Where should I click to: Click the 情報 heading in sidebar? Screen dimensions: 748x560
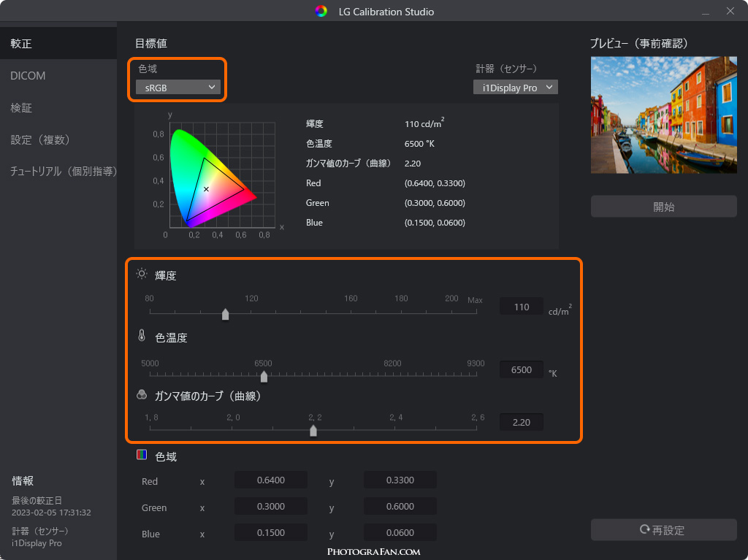tap(23, 480)
